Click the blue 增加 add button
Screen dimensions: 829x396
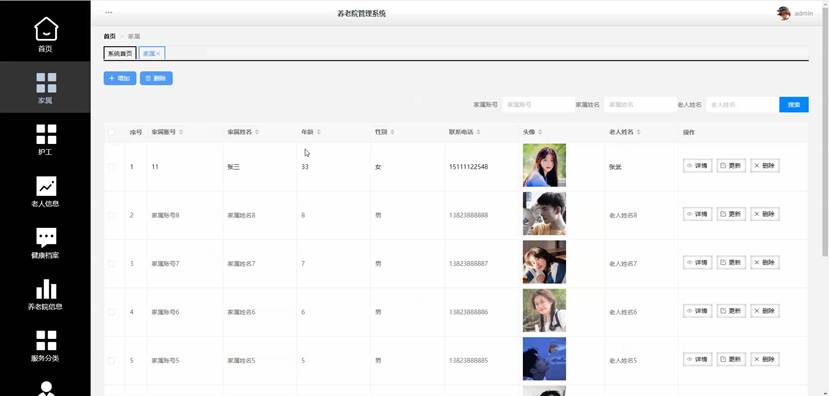tap(120, 78)
